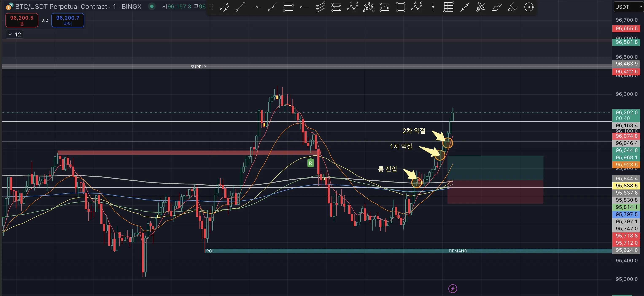Click the 0.2 spread value
644x296 pixels.
click(45, 20)
